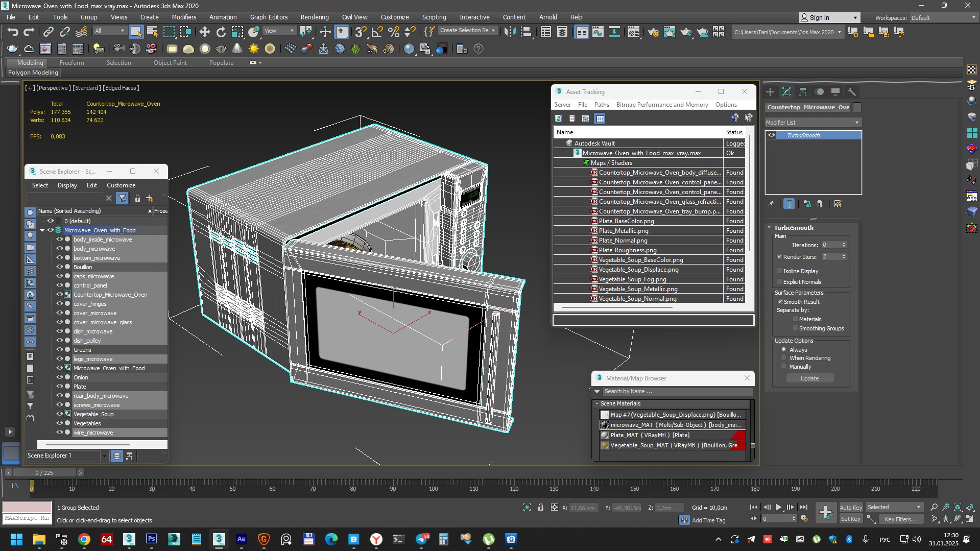The image size is (980, 551).
Task: Open Paths menu in Asset Tracking
Action: [602, 105]
